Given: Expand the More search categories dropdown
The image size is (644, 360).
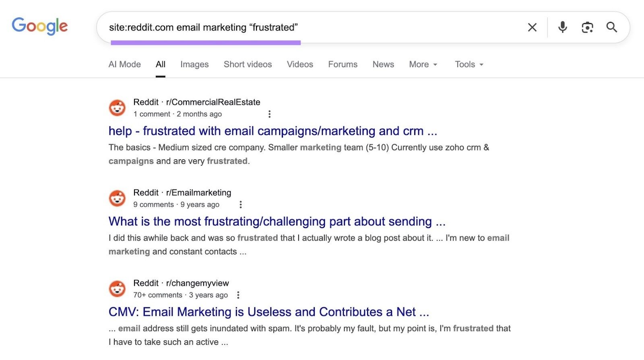Looking at the screenshot, I should [423, 64].
